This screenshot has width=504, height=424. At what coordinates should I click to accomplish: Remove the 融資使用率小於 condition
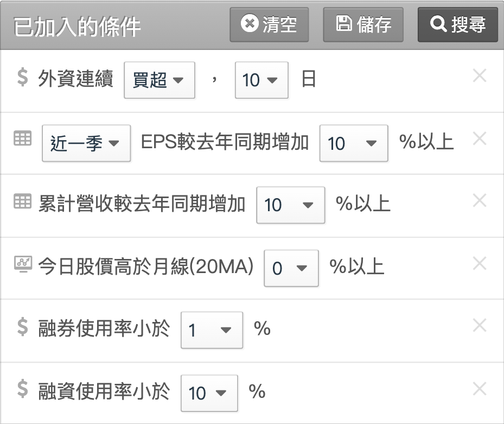[x=480, y=389]
